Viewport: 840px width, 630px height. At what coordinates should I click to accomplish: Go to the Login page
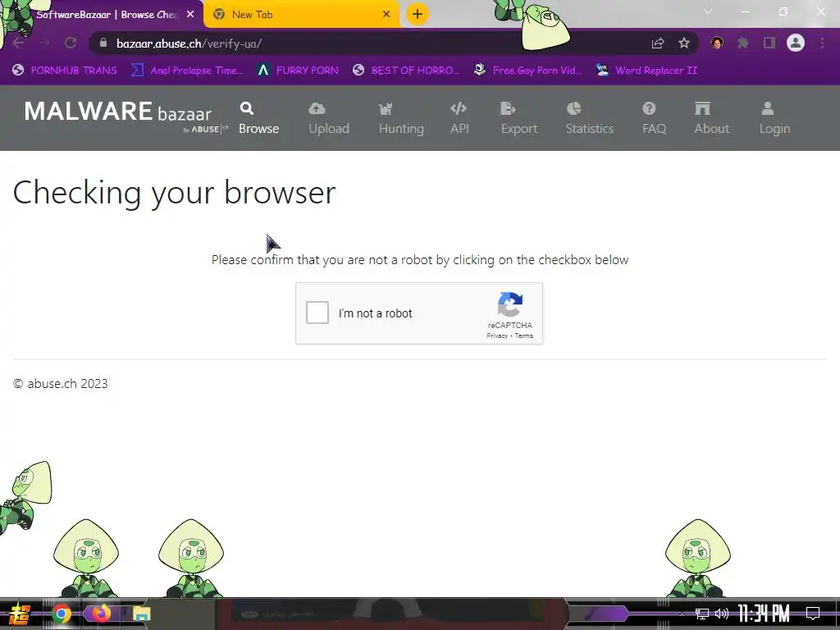pos(774,118)
